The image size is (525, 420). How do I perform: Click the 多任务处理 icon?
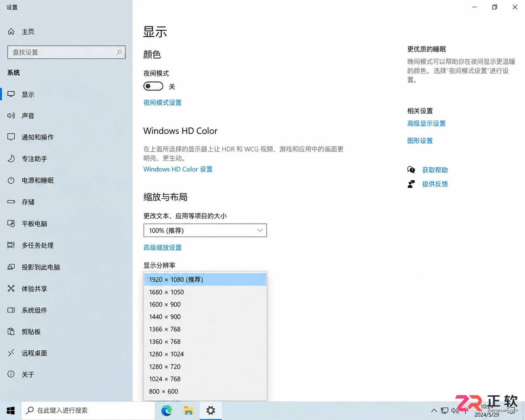tap(11, 245)
